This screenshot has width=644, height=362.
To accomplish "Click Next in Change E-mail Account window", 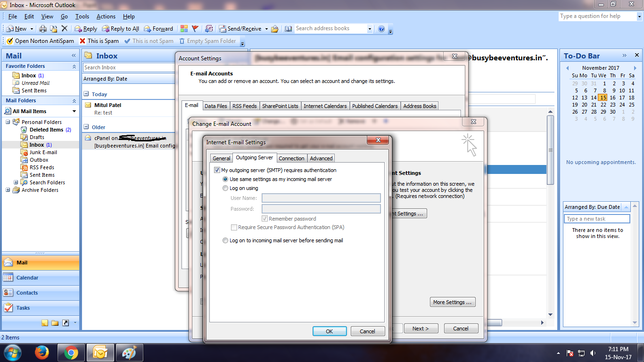I will (x=421, y=329).
